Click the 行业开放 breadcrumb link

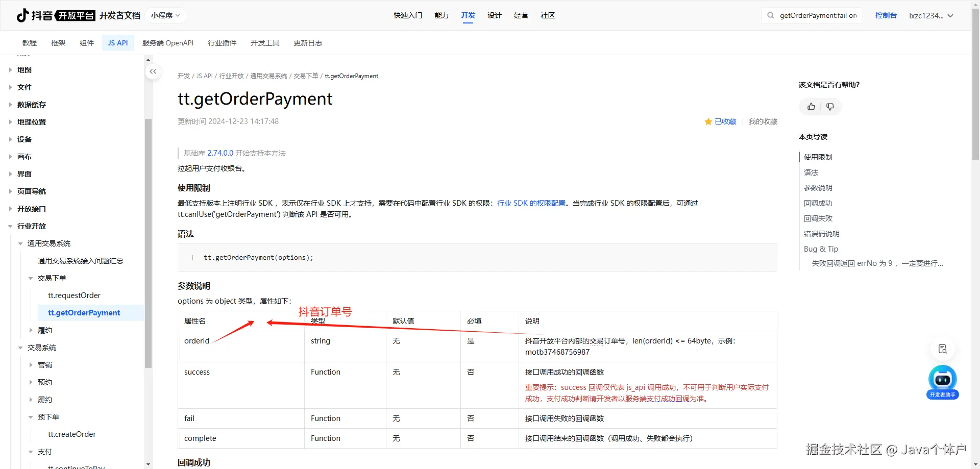point(231,76)
